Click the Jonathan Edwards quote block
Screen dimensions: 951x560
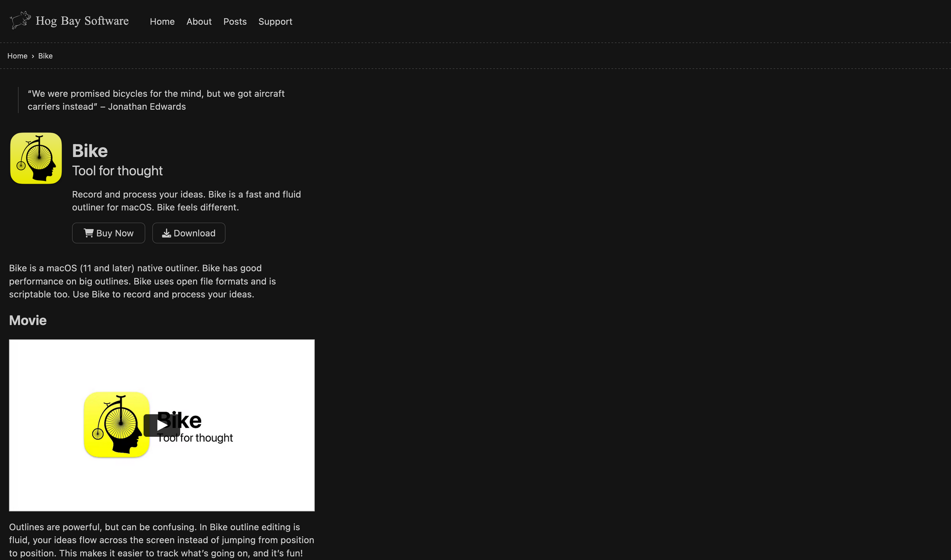point(156,100)
